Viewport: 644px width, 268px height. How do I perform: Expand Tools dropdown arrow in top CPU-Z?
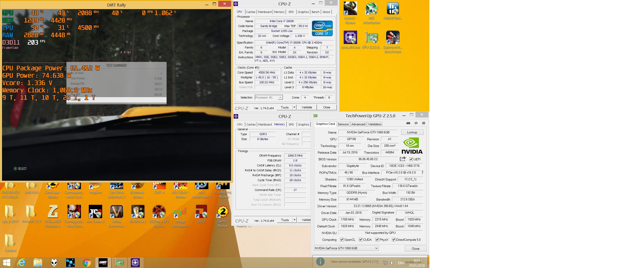(294, 107)
